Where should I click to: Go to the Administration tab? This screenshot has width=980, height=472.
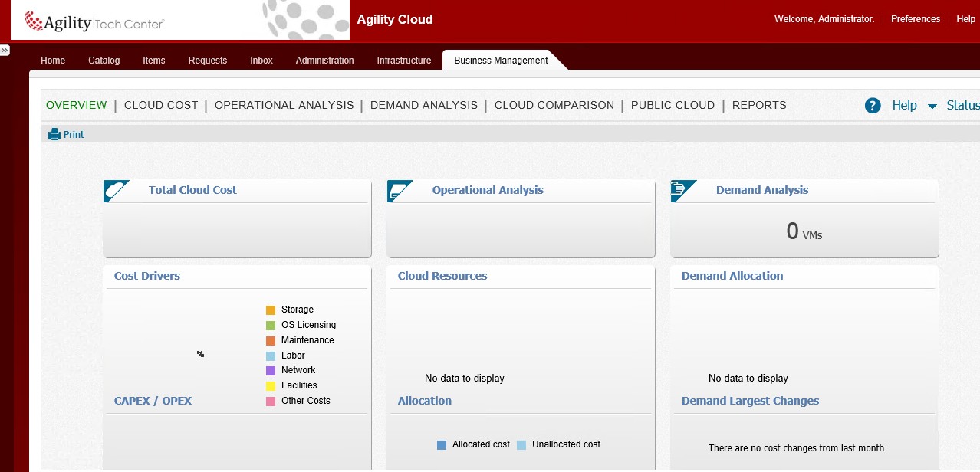324,61
